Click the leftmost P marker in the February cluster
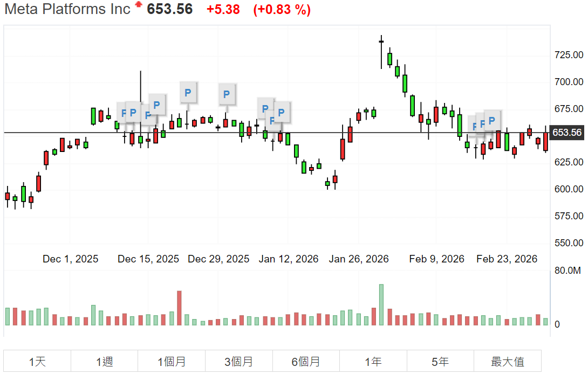Image resolution: width=588 pixels, height=374 pixels. [474, 126]
